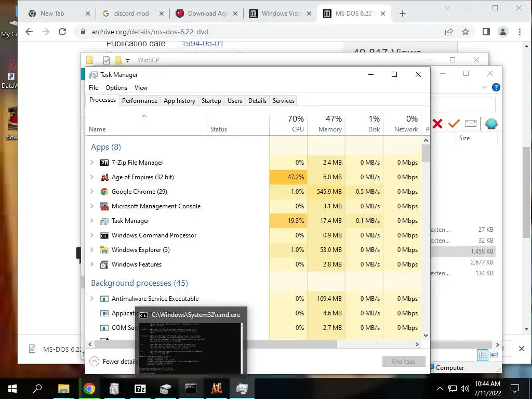The image size is (532, 399).
Task: Open the blue help question mark icon
Action: (x=496, y=87)
